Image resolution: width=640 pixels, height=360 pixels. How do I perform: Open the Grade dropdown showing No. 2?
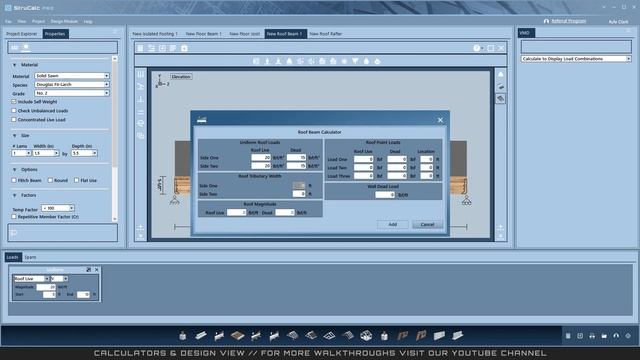point(72,93)
